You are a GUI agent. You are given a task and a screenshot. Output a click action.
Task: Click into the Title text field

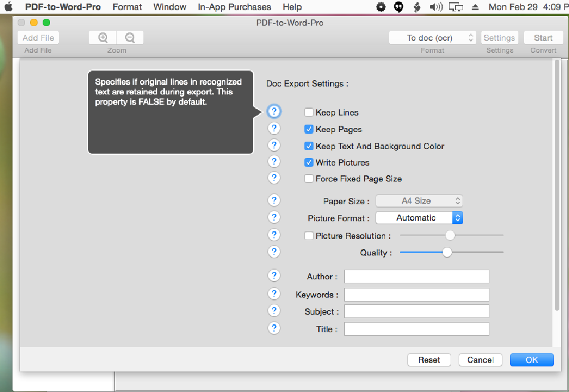tap(417, 329)
